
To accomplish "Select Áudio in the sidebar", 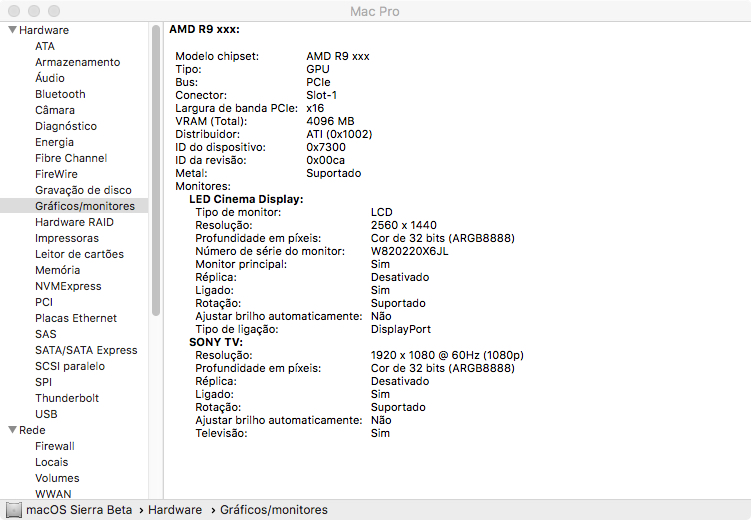I will click(x=50, y=78).
